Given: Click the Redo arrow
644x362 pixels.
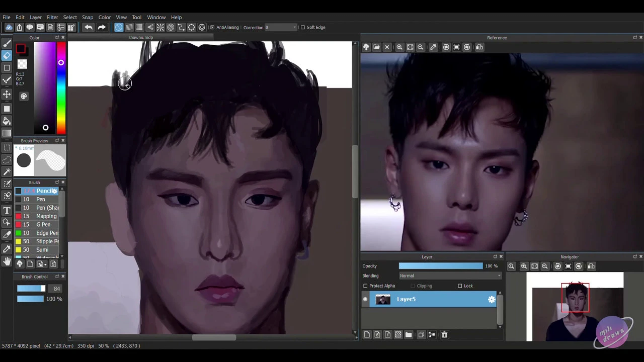Looking at the screenshot, I should [x=102, y=27].
